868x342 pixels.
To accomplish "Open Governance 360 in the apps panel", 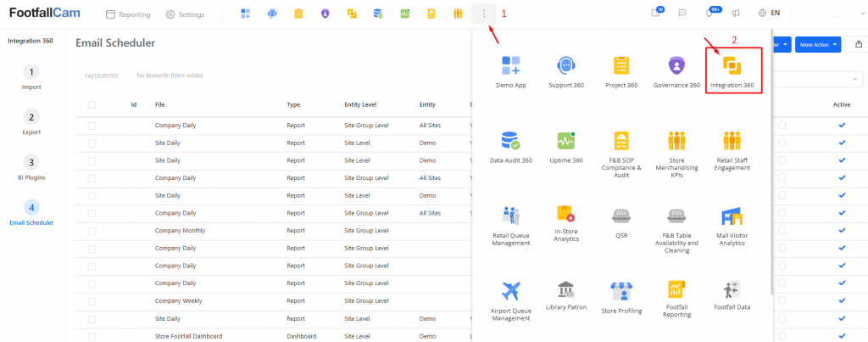I will coord(676,72).
